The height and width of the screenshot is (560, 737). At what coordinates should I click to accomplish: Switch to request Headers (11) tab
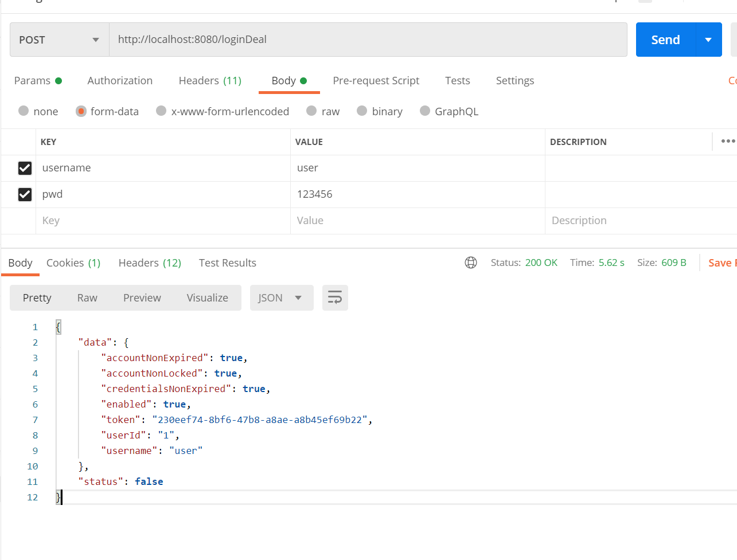click(x=210, y=81)
